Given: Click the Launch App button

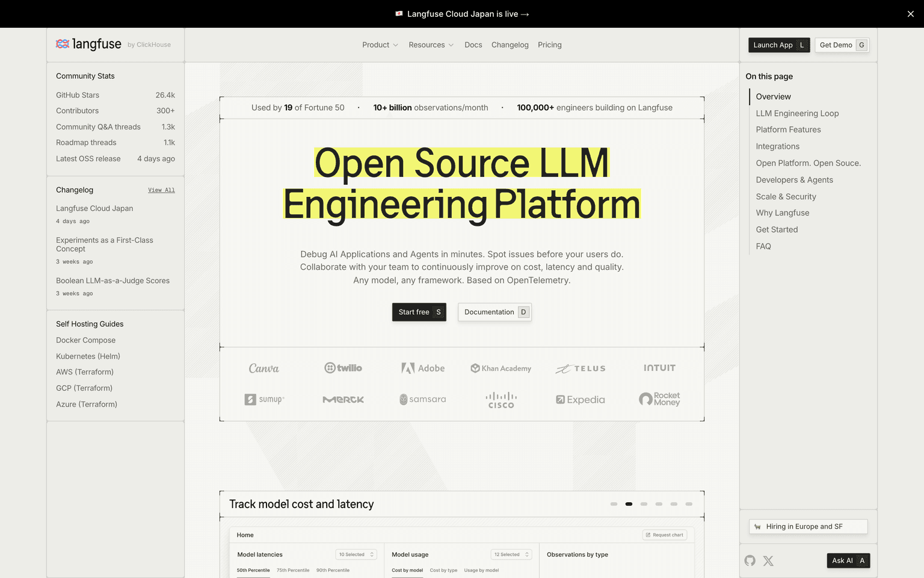Looking at the screenshot, I should 779,45.
